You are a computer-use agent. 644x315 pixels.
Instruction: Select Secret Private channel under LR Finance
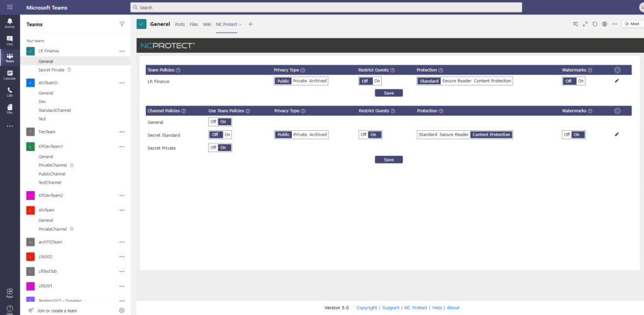tap(52, 70)
